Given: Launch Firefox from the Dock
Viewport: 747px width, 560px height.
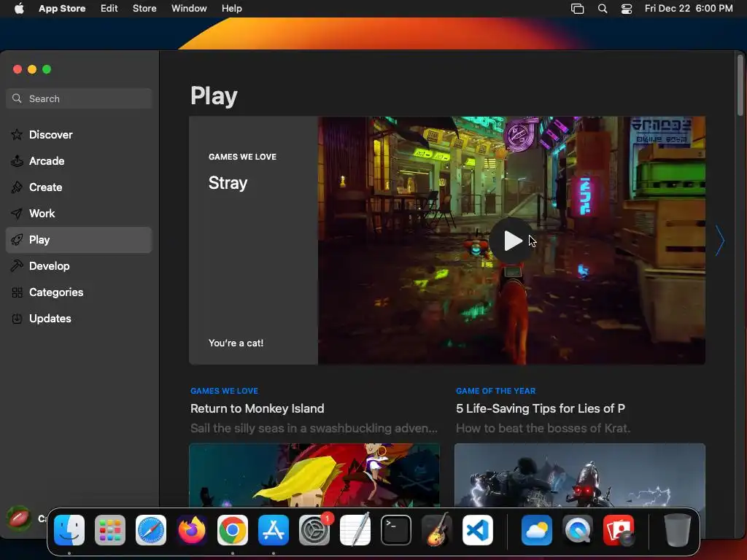Looking at the screenshot, I should point(192,530).
